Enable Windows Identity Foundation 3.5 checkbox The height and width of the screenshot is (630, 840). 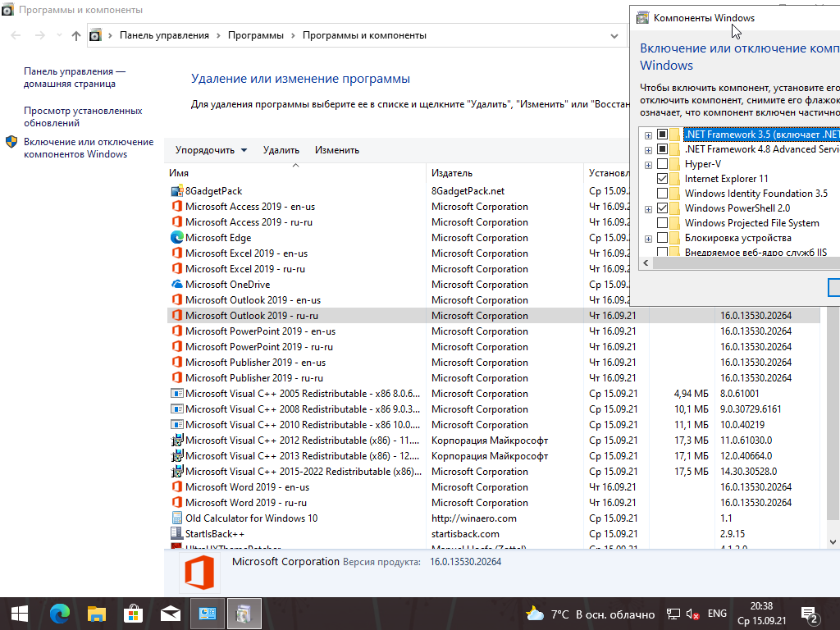[x=662, y=194]
